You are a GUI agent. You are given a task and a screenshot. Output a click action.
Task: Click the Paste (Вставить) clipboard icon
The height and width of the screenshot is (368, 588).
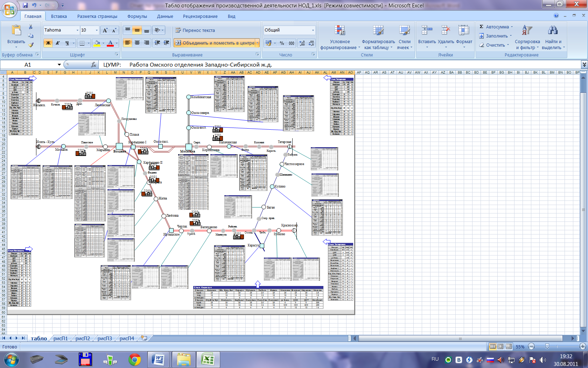pyautogui.click(x=16, y=31)
